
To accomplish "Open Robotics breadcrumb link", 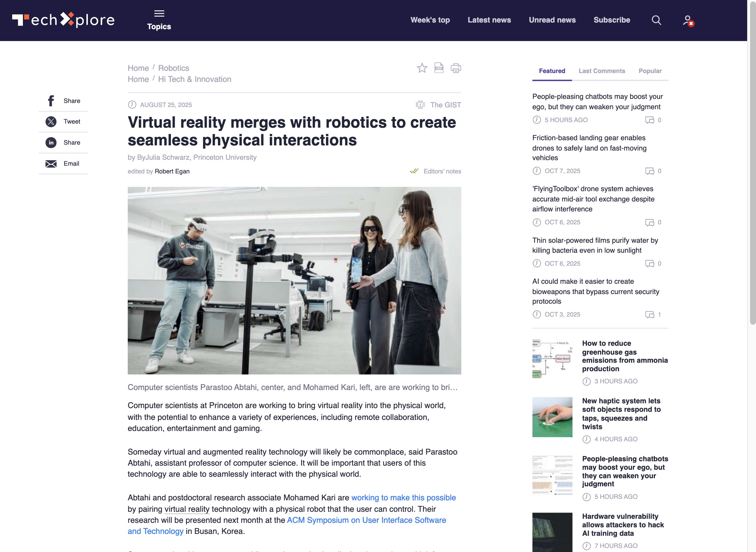I will tap(173, 68).
